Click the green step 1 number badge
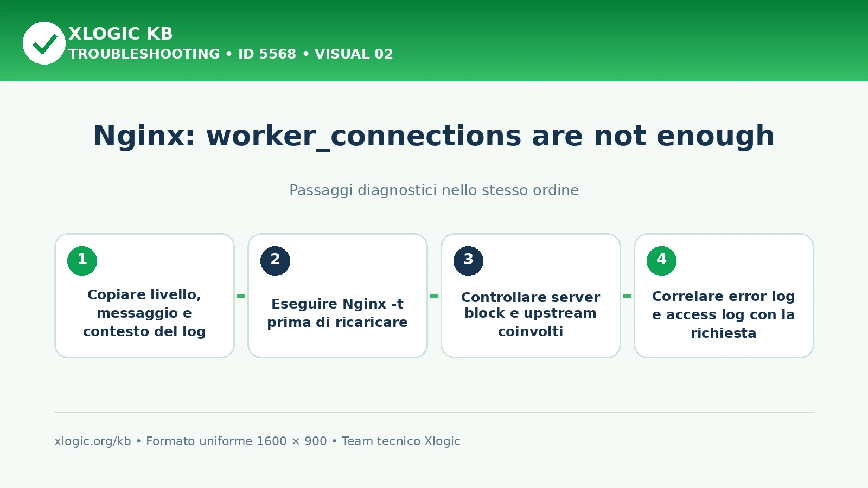 82,261
